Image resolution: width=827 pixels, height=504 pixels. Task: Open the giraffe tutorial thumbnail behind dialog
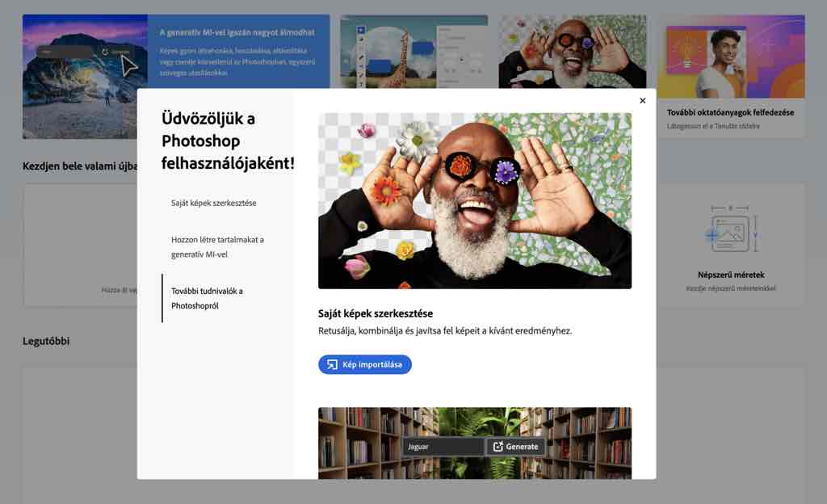tap(414, 51)
